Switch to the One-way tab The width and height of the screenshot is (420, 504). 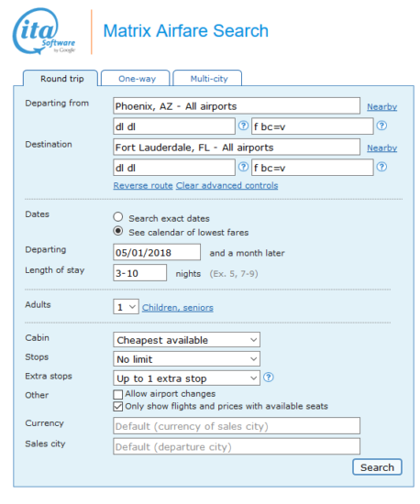(x=136, y=79)
